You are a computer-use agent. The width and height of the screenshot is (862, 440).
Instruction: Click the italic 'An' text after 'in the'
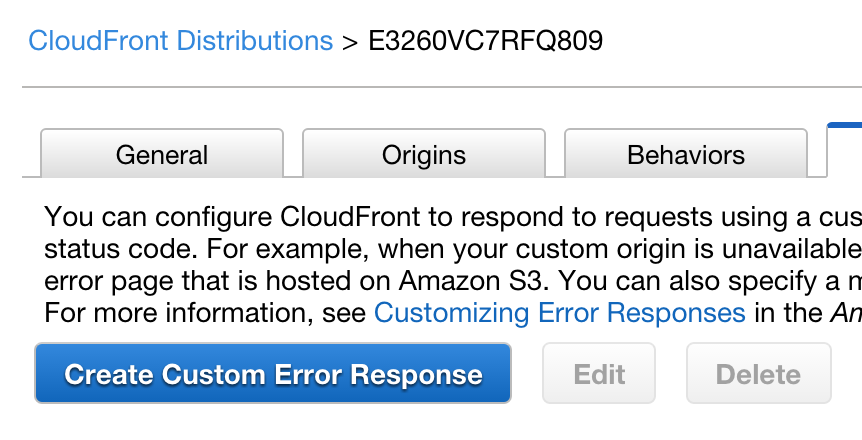click(x=846, y=313)
